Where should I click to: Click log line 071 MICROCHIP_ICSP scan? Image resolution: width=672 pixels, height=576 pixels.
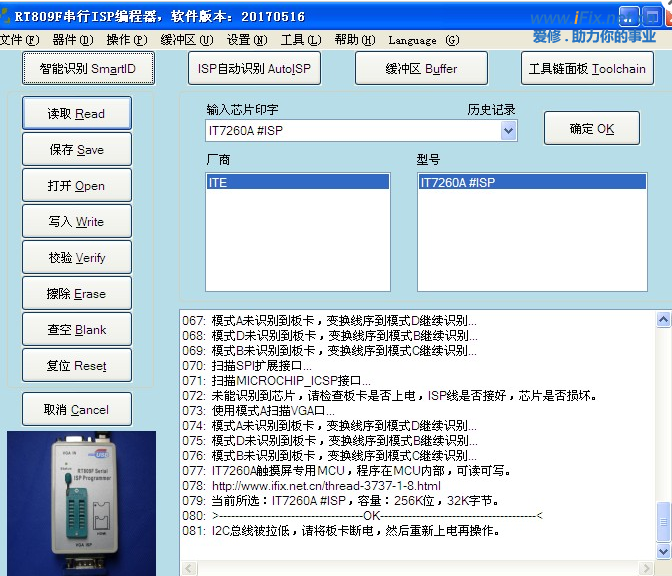pos(276,381)
